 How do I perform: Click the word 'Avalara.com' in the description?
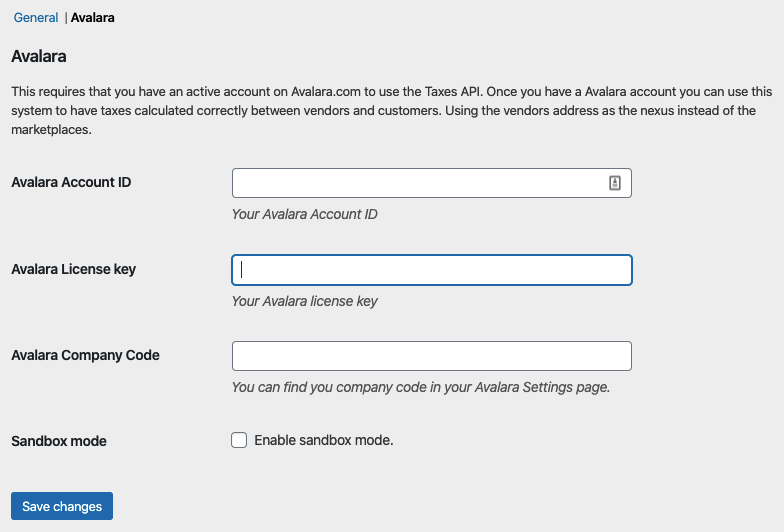pos(326,92)
